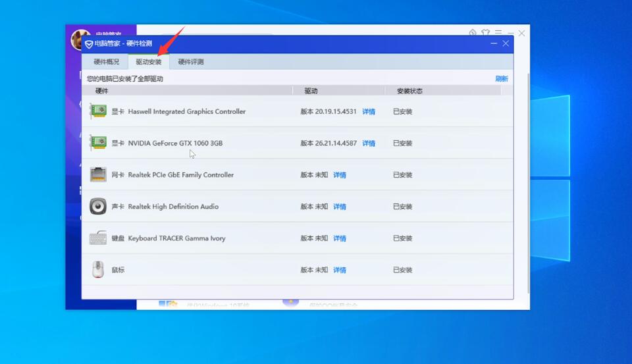
Task: Open the hamburger menu in main window
Action: tap(498, 32)
